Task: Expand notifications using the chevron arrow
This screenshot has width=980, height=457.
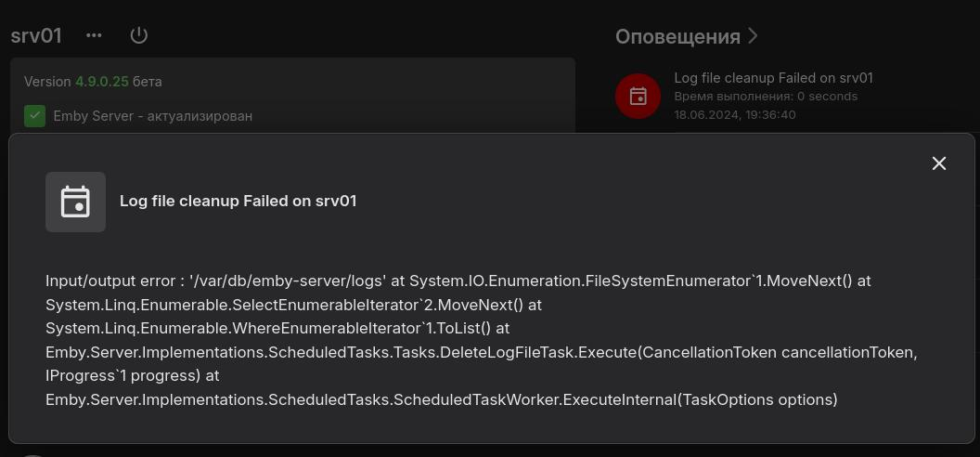Action: (x=754, y=36)
